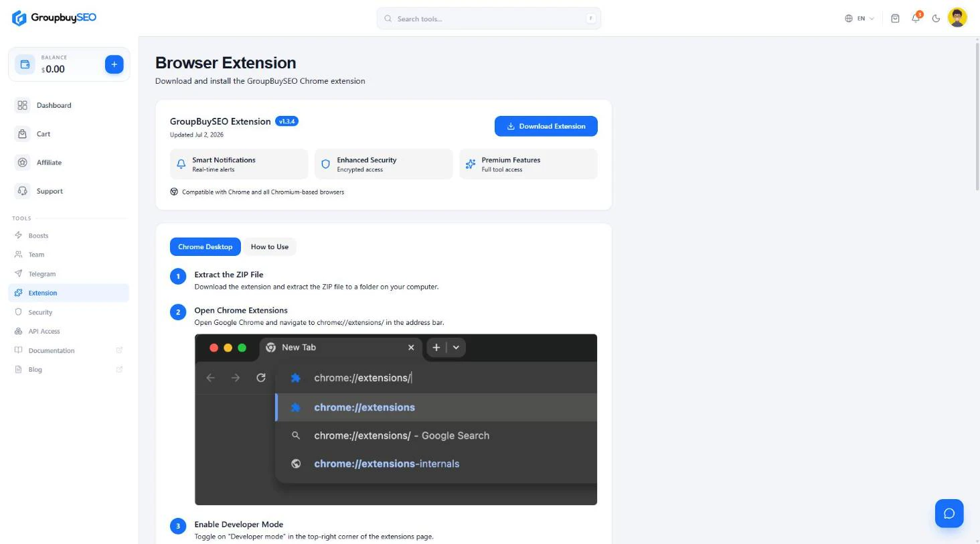Click the Premium Features sparkle icon
Viewport: 980px width, 544px height.
pyautogui.click(x=470, y=164)
